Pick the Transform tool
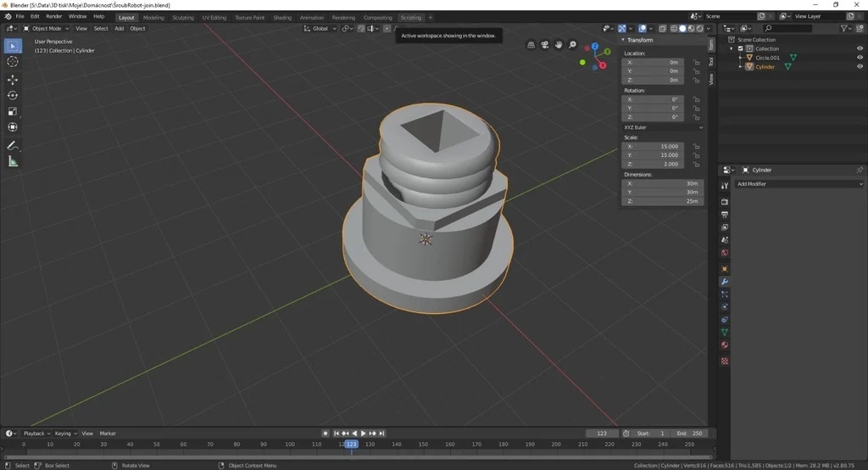 pyautogui.click(x=13, y=127)
